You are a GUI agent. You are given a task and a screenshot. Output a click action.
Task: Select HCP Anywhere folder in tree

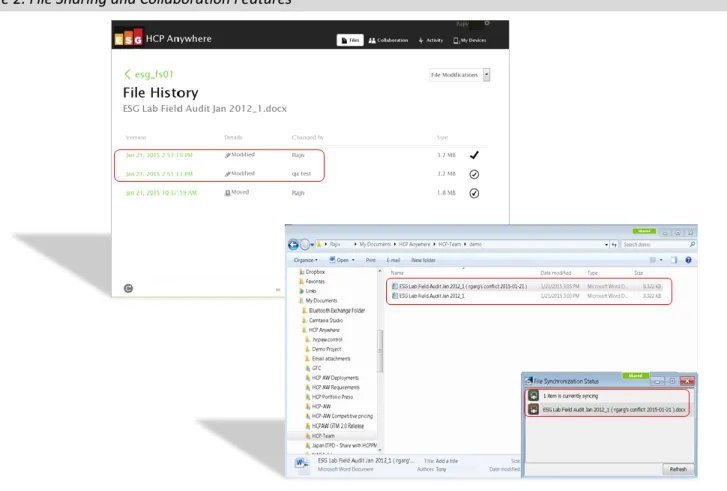[320, 330]
